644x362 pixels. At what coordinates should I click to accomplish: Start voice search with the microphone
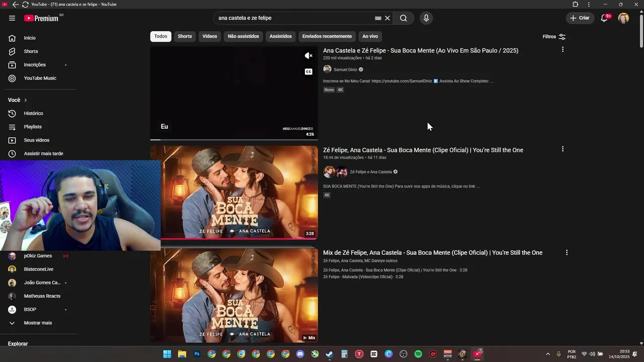[426, 18]
